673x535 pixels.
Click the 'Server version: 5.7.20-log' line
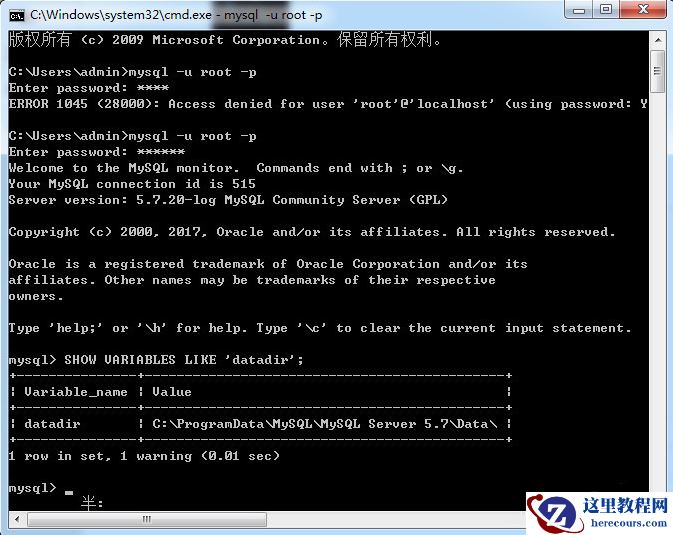[228, 200]
